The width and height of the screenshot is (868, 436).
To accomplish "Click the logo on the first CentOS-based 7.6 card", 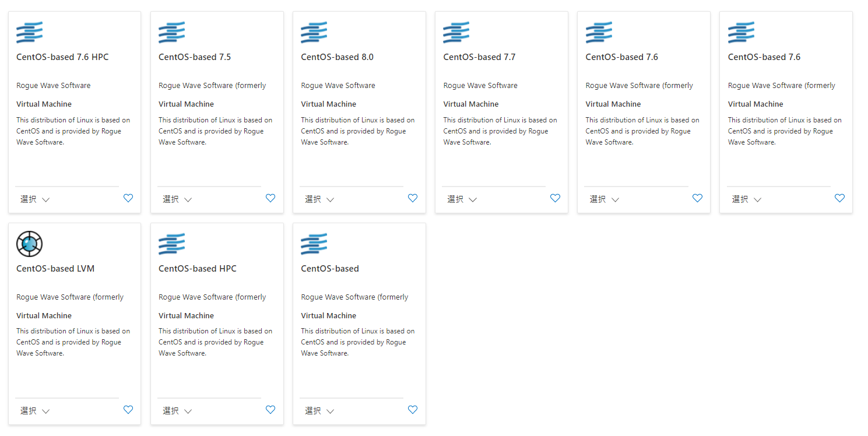I will click(x=598, y=32).
